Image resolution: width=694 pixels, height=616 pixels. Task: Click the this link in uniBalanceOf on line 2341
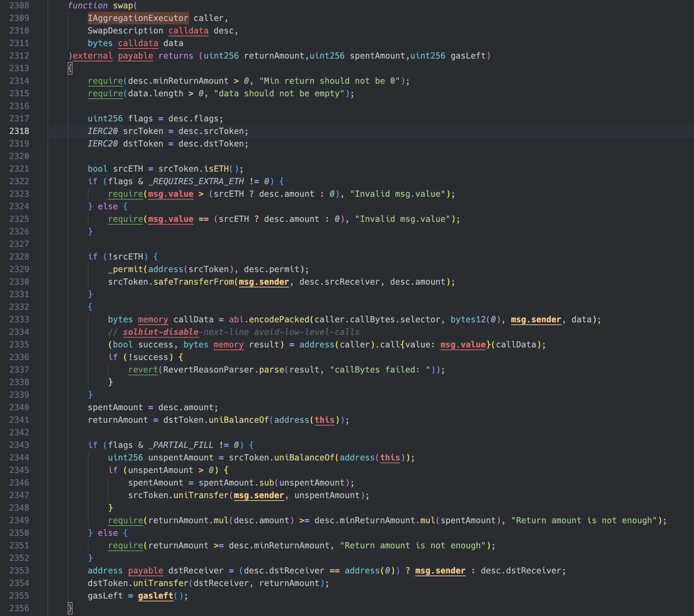pyautogui.click(x=324, y=420)
